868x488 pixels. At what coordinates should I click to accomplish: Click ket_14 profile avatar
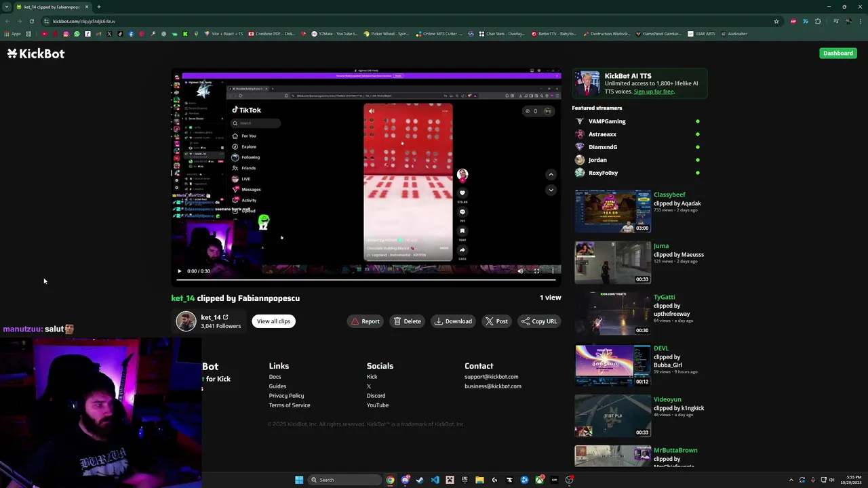tap(186, 321)
